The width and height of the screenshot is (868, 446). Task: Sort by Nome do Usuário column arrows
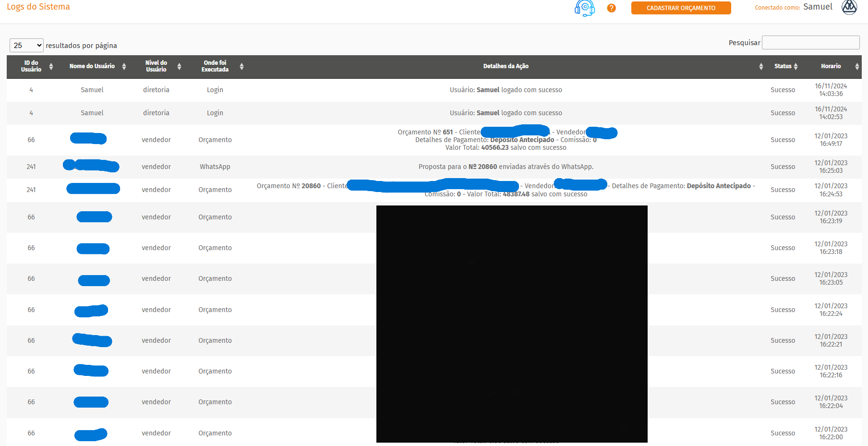tap(124, 66)
